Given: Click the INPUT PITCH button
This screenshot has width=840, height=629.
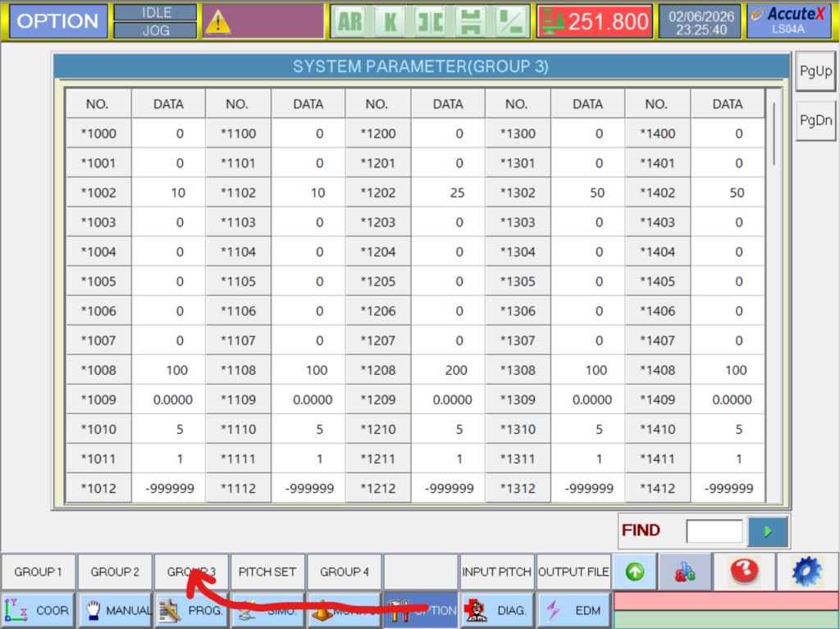Looking at the screenshot, I should pyautogui.click(x=497, y=572).
